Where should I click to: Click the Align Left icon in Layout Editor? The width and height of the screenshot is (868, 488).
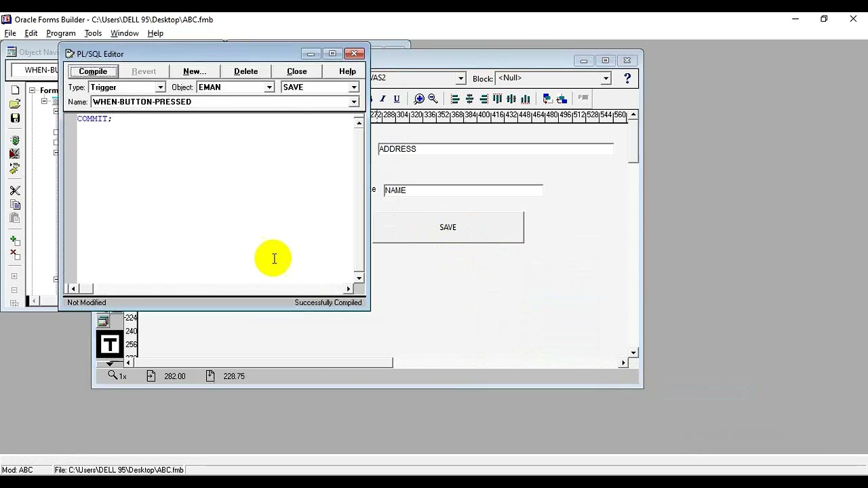click(x=455, y=99)
